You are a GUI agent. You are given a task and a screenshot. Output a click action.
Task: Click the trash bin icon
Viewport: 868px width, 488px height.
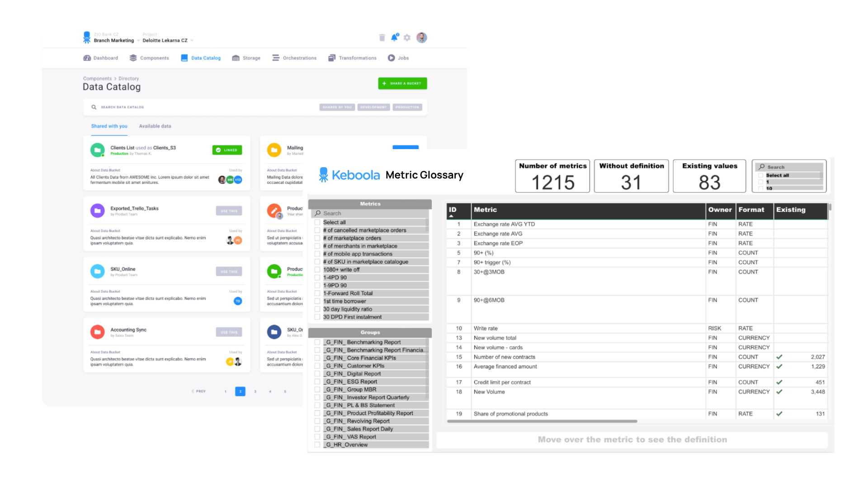[382, 38]
